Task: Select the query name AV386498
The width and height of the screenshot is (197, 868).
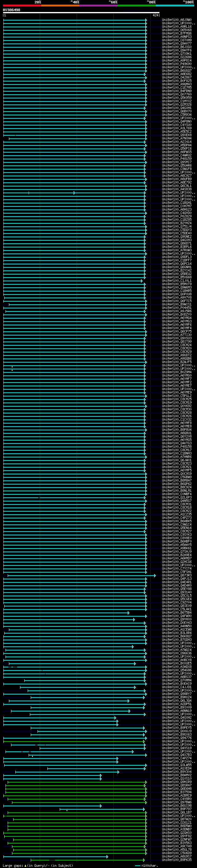Action: click(11, 10)
